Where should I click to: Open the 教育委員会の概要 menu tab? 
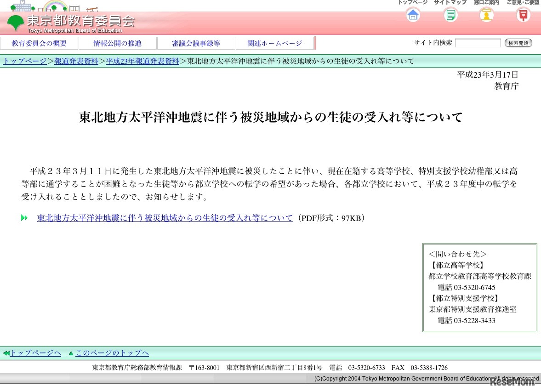(x=39, y=43)
